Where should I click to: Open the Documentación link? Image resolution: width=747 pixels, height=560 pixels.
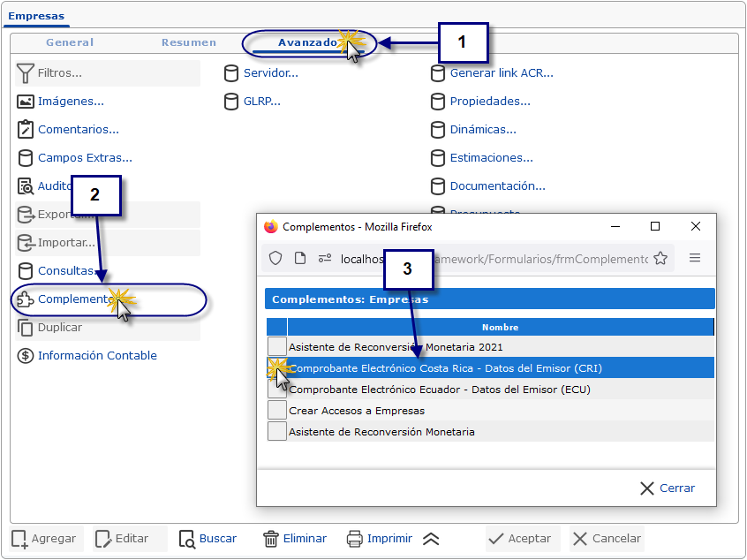[x=497, y=185]
